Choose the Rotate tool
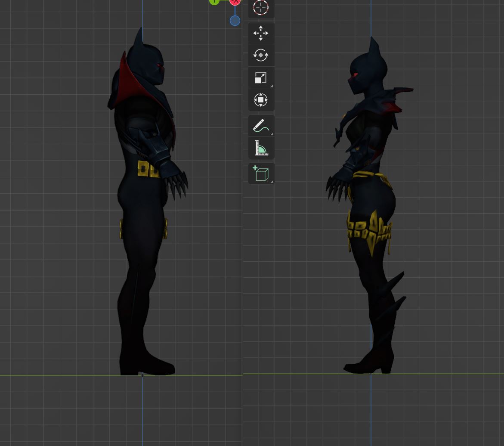This screenshot has width=504, height=446. point(261,55)
